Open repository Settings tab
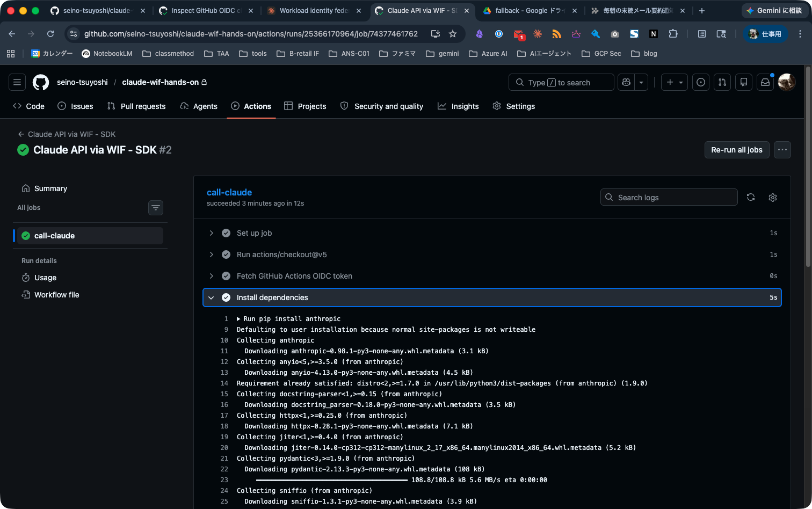Viewport: 812px width, 509px height. pyautogui.click(x=514, y=106)
